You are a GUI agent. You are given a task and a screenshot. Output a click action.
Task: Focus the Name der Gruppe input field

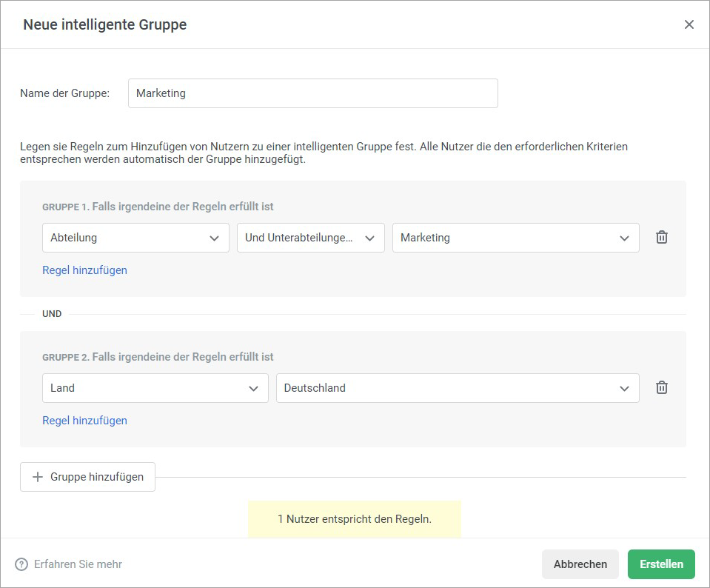point(313,93)
